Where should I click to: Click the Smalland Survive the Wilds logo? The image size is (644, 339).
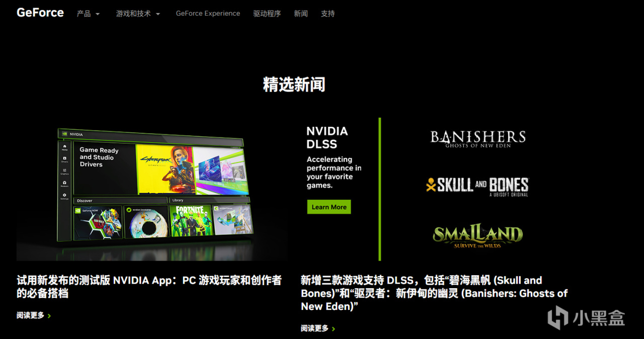point(478,234)
